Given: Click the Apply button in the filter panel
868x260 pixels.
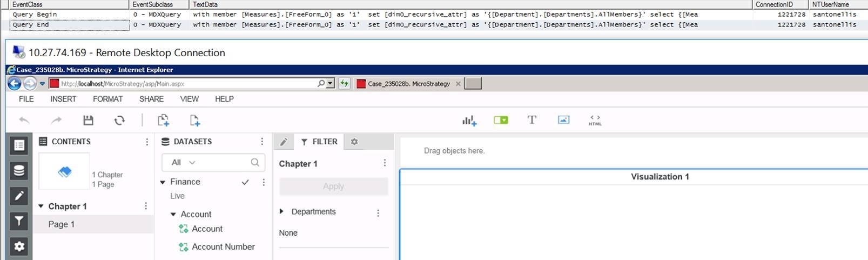Looking at the screenshot, I should (333, 186).
